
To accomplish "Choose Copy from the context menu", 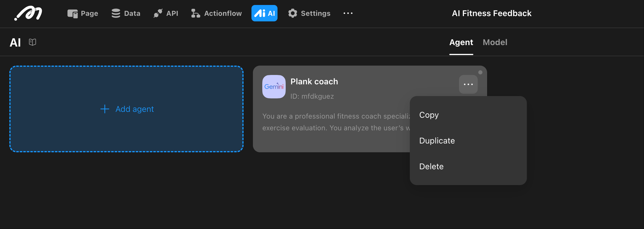I will tap(429, 115).
